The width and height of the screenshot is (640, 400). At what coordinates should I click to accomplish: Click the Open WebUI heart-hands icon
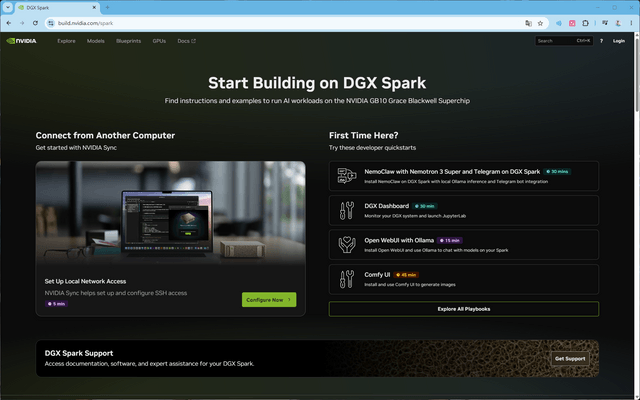(347, 244)
